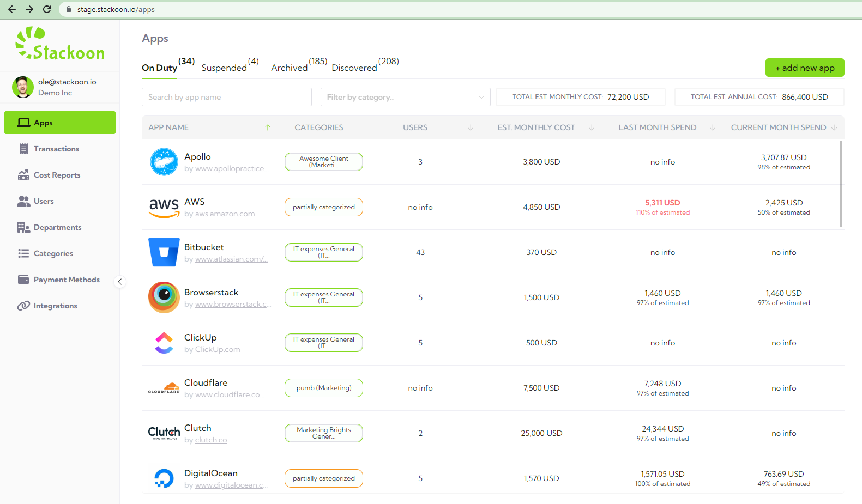This screenshot has height=504, width=862.
Task: Click the Categories column header
Action: [x=319, y=127]
